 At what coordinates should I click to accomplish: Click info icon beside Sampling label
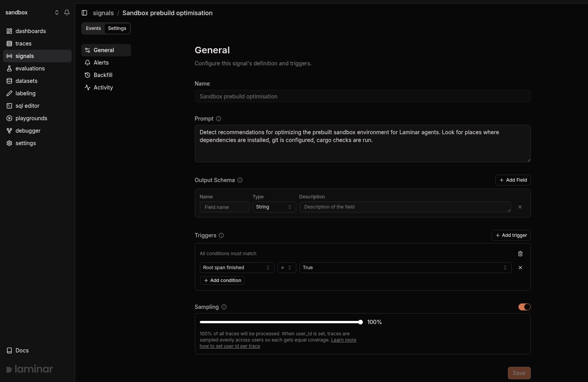pyautogui.click(x=224, y=307)
